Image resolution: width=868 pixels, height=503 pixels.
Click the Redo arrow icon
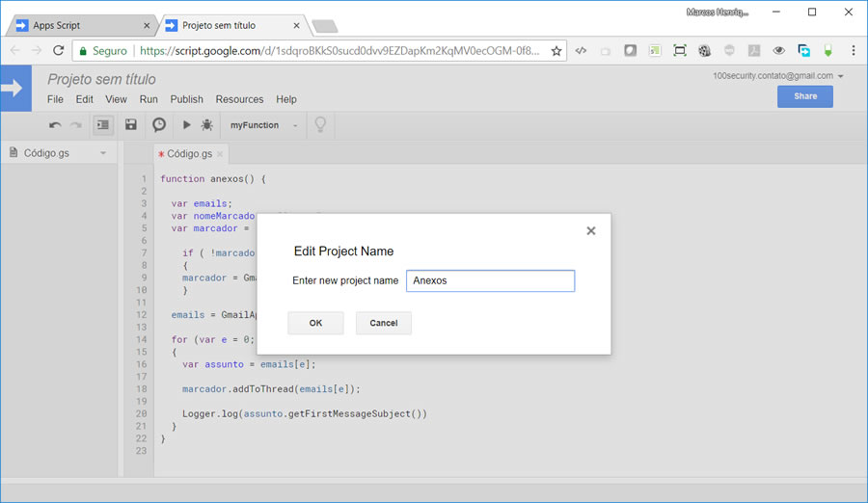click(76, 125)
